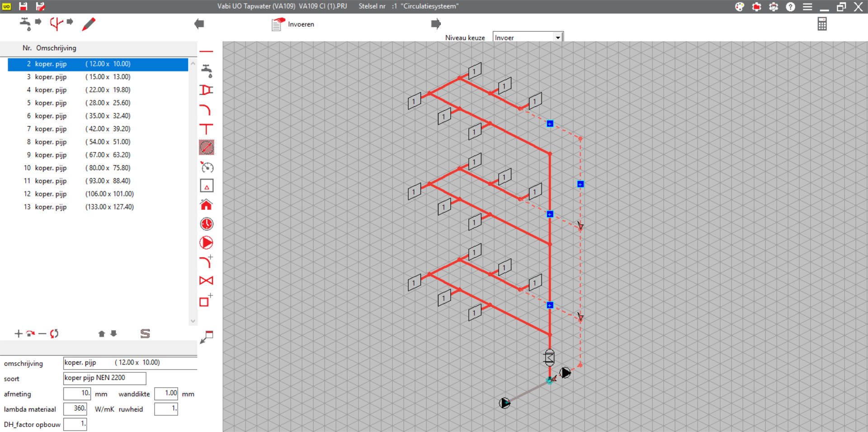868x432 pixels.
Task: Select row 8 koper pijp 54.00 x 51.00
Action: [x=98, y=142]
